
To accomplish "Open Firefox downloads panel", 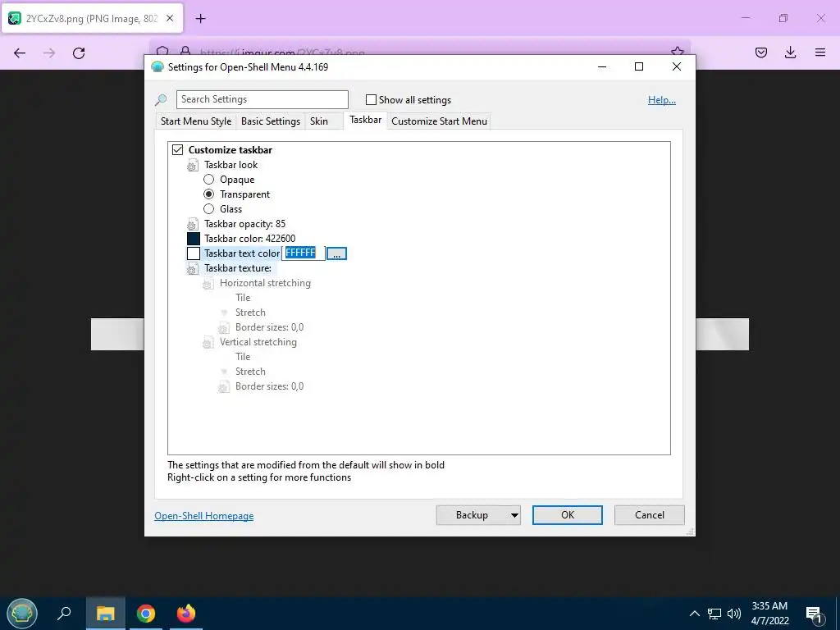I will (790, 52).
